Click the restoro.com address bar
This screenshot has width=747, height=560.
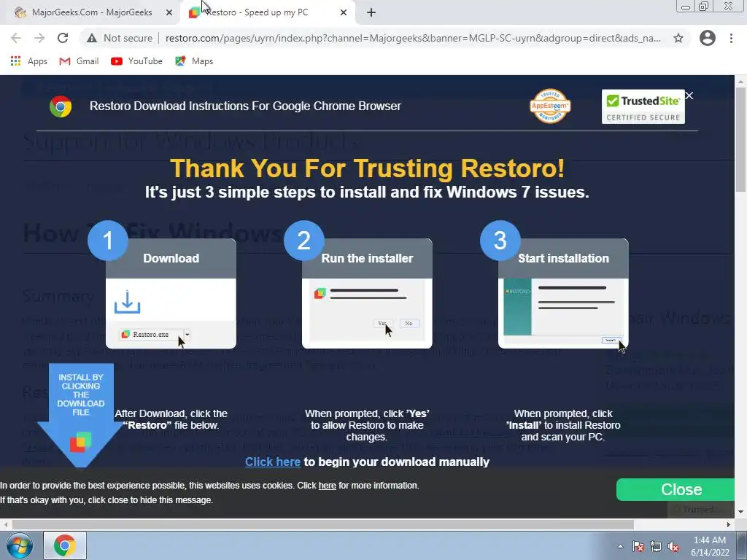pos(413,38)
